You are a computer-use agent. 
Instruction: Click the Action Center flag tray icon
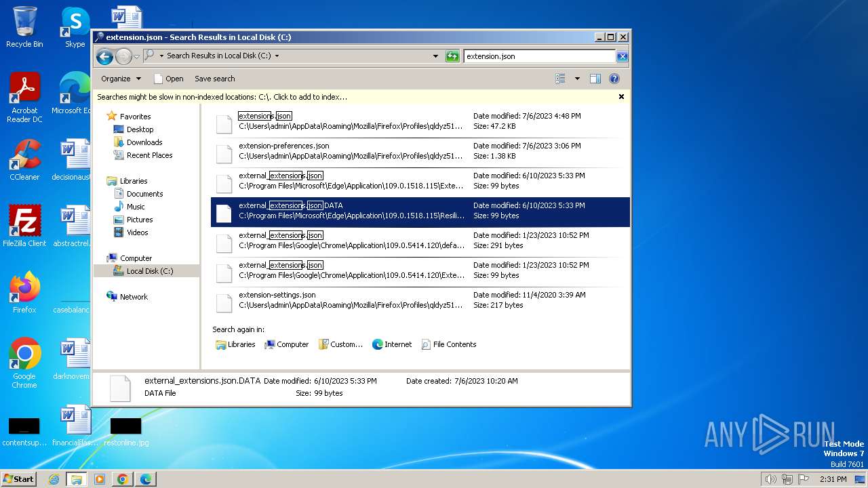click(804, 479)
